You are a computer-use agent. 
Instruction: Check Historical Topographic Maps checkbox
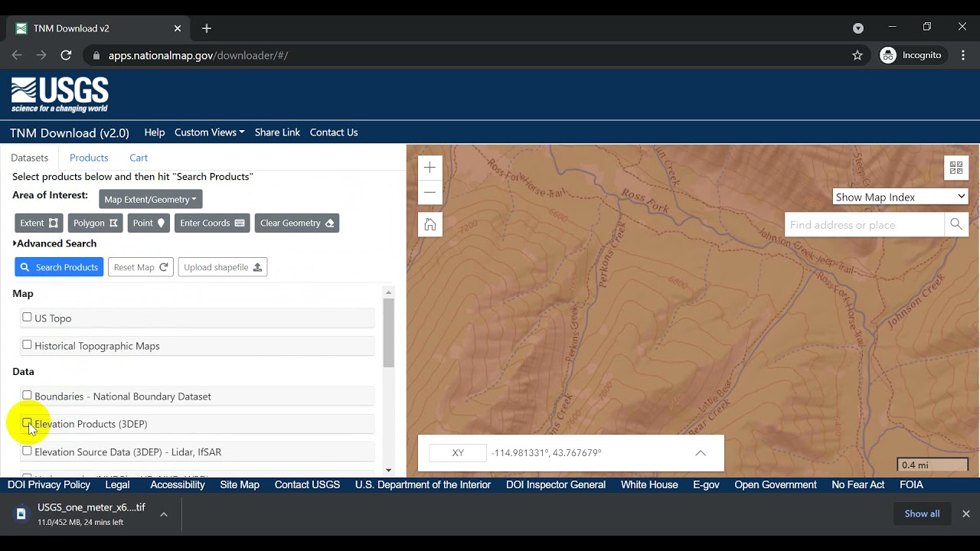[x=27, y=344]
